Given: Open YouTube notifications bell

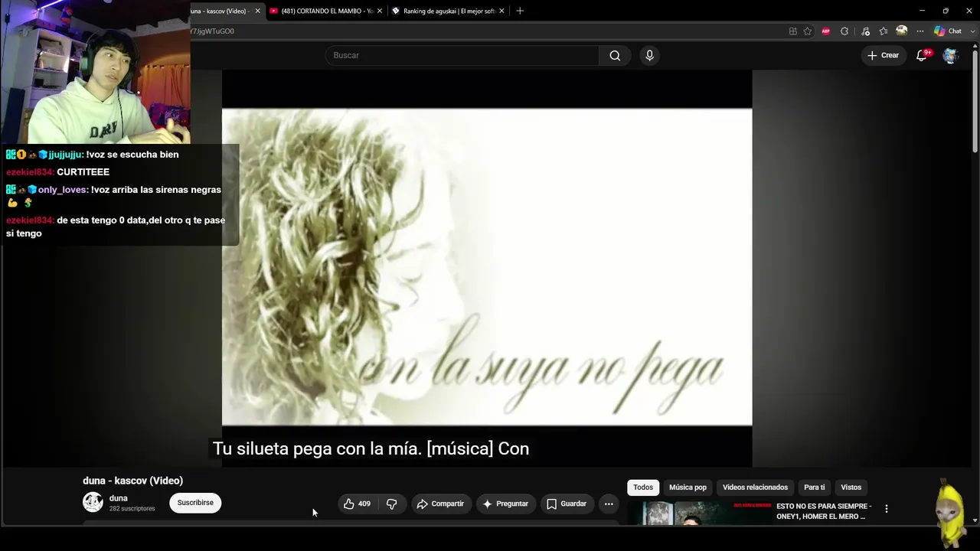Looking at the screenshot, I should click(923, 55).
